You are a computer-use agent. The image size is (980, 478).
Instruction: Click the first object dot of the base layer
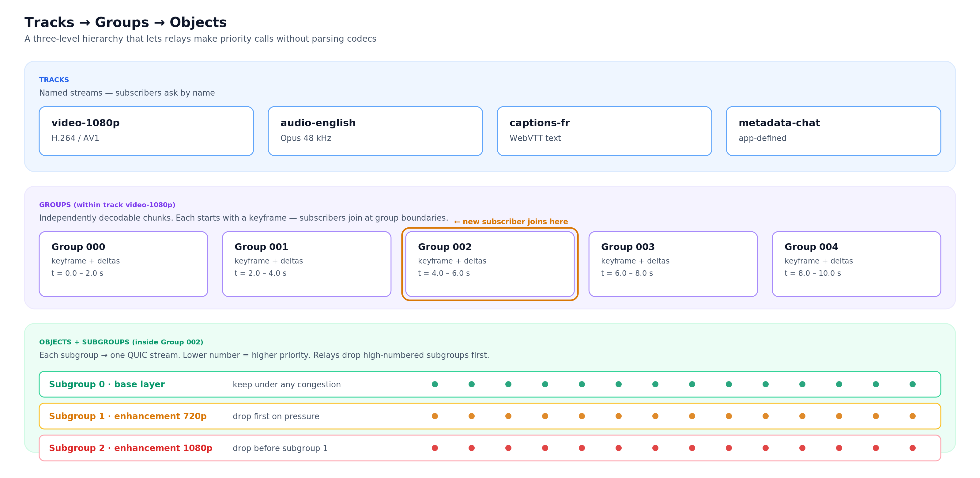point(435,384)
